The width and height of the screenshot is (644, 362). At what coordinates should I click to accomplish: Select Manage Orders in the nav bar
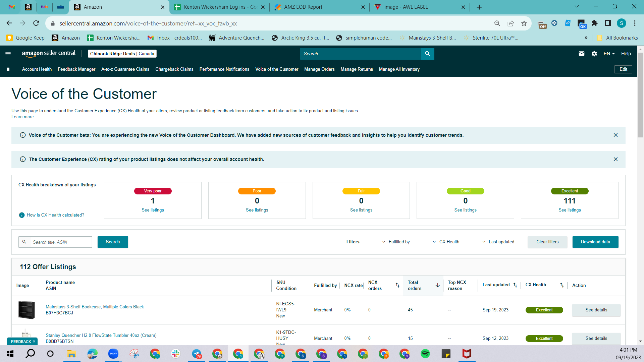[x=319, y=69]
